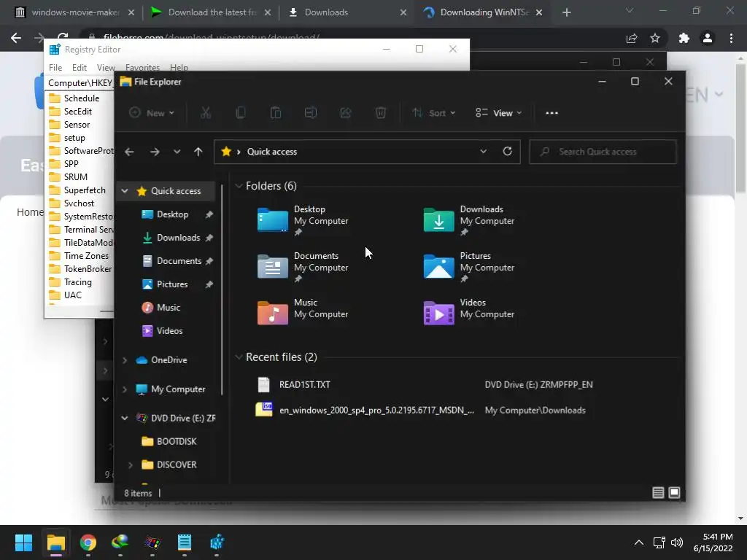Open the New dropdown in File Explorer
This screenshot has height=560, width=747.
click(x=152, y=113)
